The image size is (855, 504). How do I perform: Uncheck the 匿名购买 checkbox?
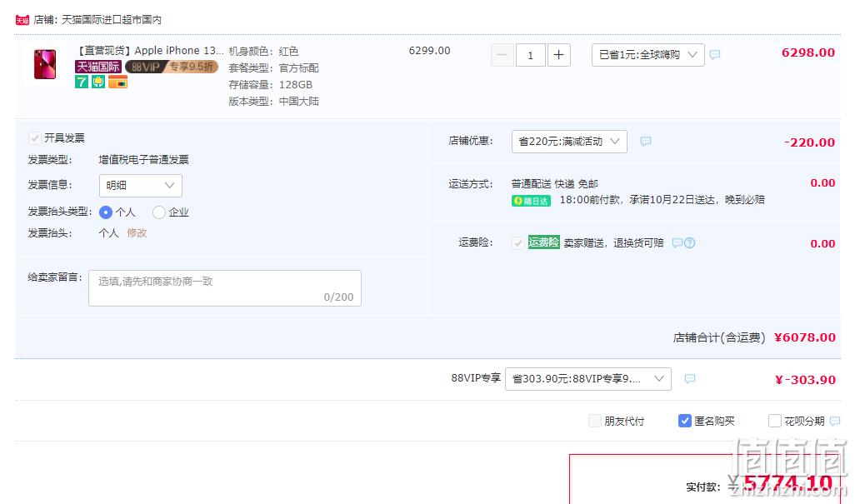[x=685, y=422]
